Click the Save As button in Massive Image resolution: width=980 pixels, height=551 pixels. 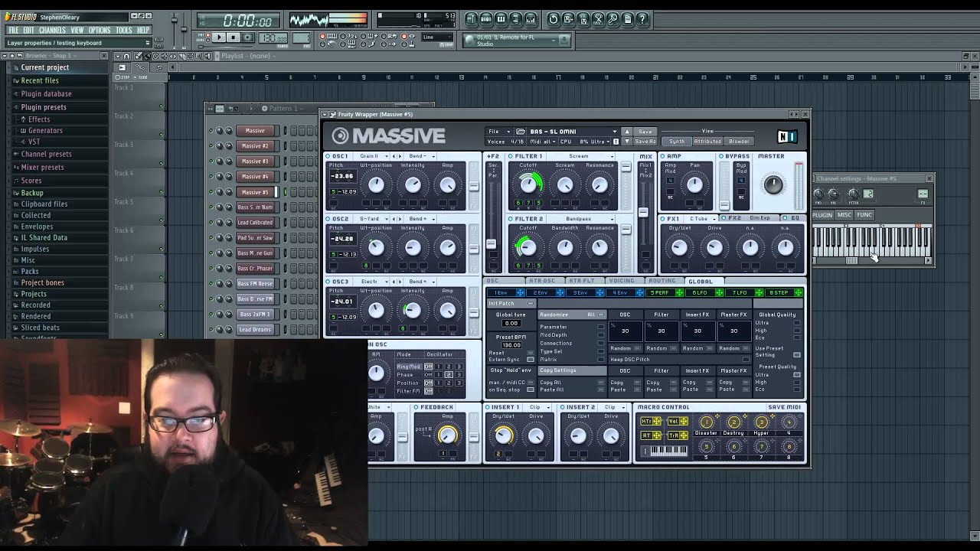pos(645,142)
